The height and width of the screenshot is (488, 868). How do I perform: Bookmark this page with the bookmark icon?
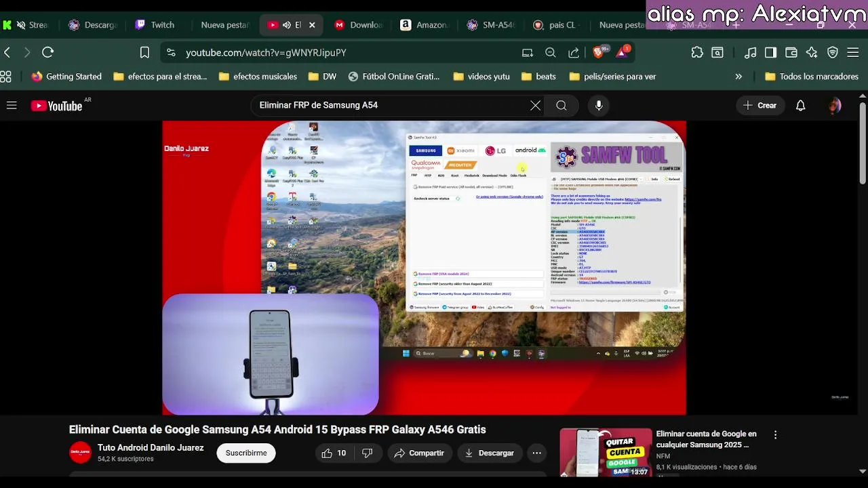coord(144,52)
